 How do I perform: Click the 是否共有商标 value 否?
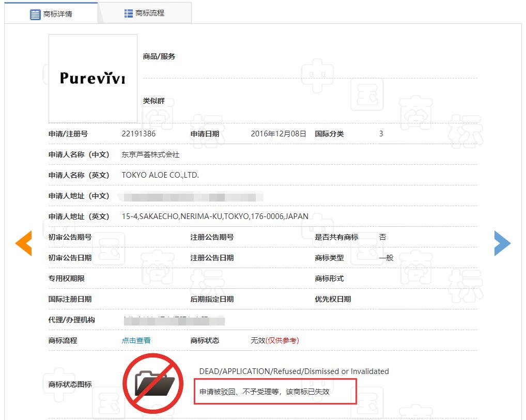coord(382,237)
